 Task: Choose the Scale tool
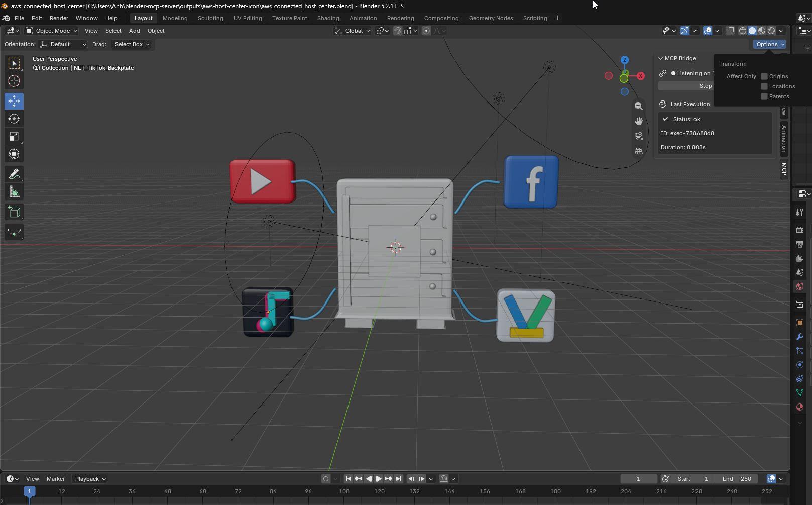pyautogui.click(x=14, y=136)
